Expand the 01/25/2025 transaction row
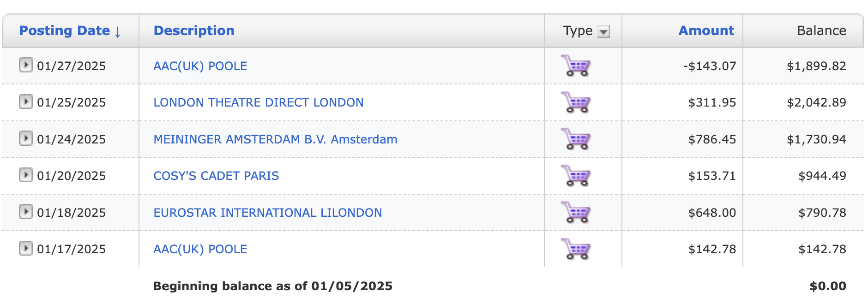Screen dimensions: 868x298 26,101
